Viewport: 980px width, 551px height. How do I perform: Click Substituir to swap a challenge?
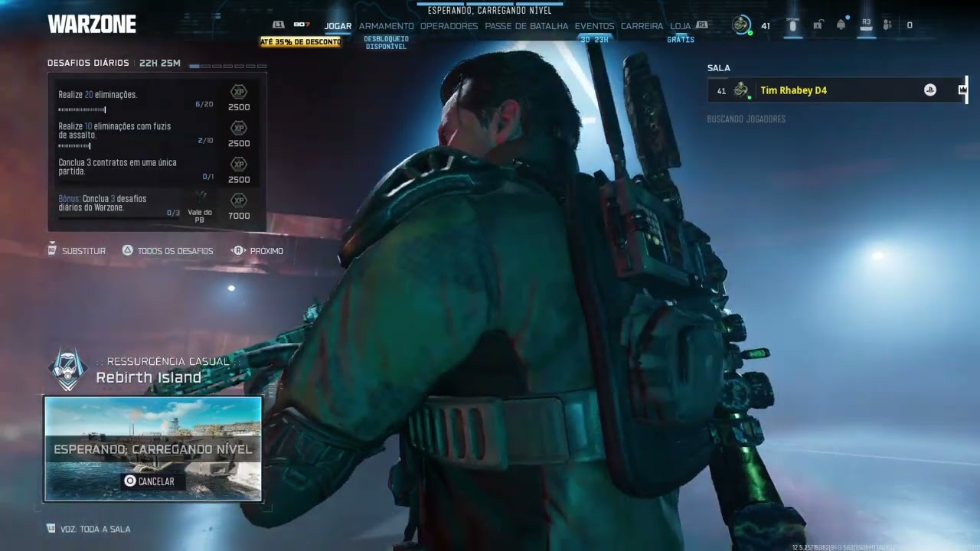click(x=83, y=251)
